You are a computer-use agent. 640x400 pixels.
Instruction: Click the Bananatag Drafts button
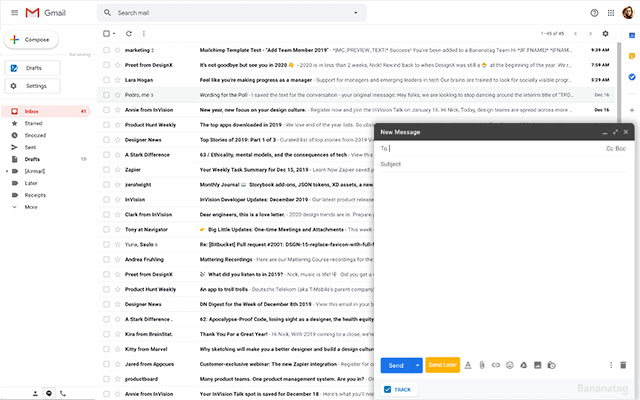pos(33,68)
